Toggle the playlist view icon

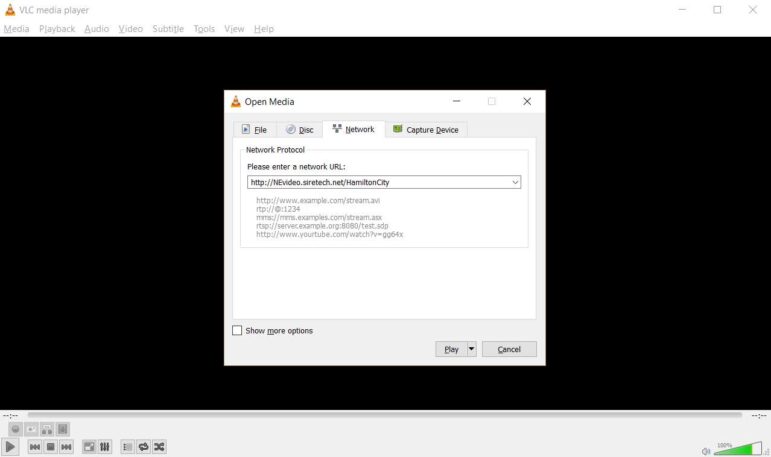tap(127, 447)
